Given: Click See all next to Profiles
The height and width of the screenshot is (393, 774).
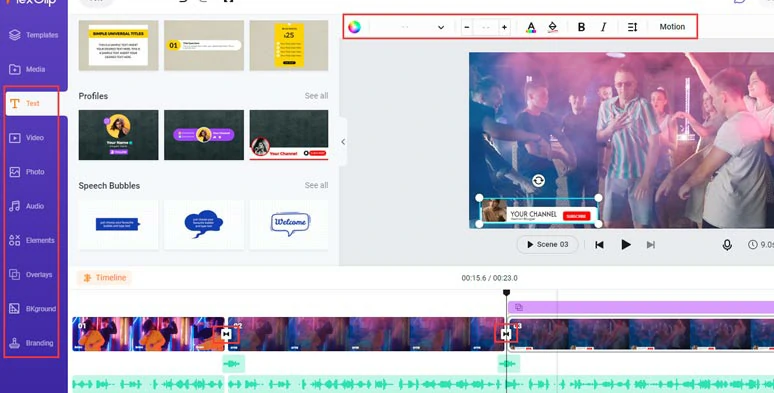Looking at the screenshot, I should [x=316, y=96].
